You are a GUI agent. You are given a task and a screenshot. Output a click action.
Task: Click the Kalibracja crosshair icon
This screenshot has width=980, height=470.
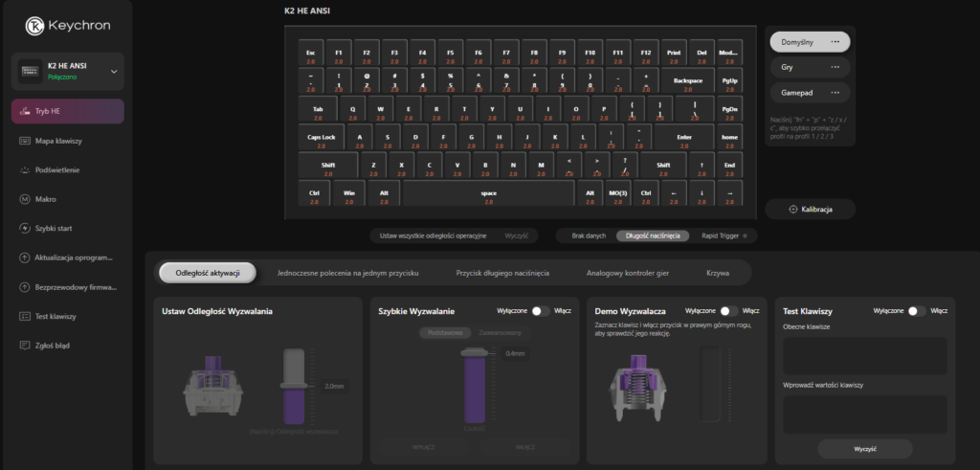pos(793,210)
